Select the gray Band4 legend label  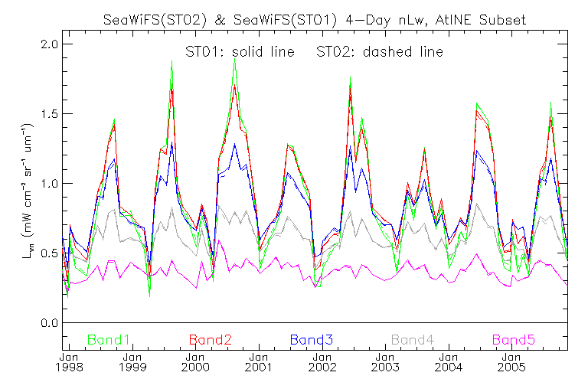point(413,340)
